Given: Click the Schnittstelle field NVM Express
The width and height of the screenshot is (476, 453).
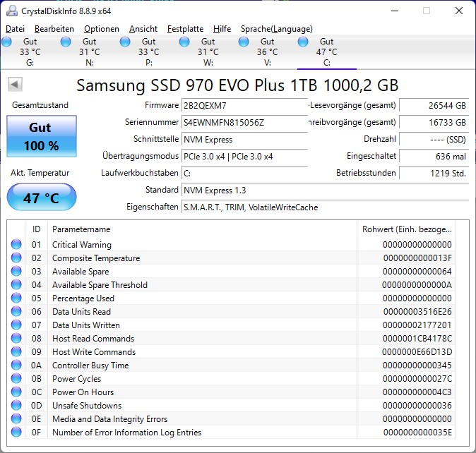Looking at the screenshot, I should pyautogui.click(x=244, y=140).
